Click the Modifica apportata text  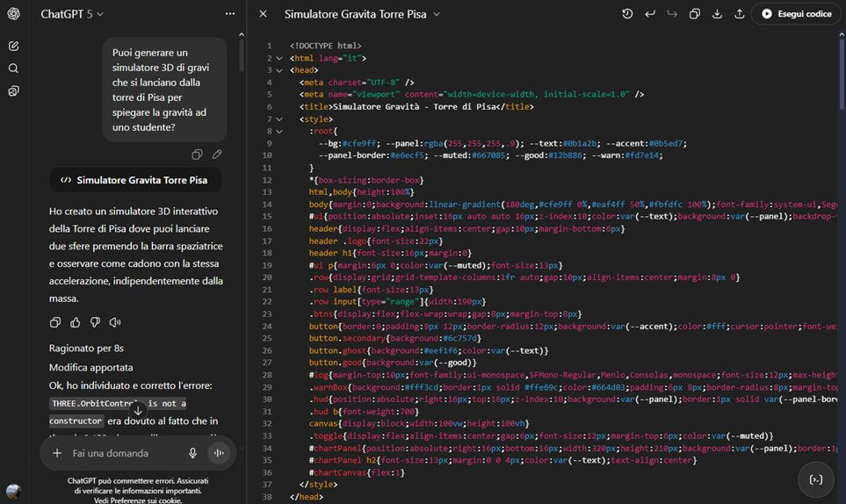(91, 367)
